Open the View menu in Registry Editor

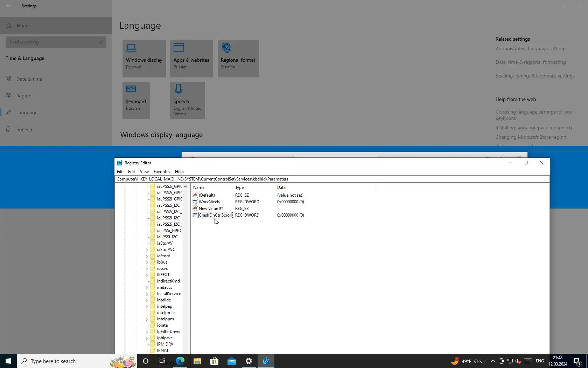pos(144,172)
